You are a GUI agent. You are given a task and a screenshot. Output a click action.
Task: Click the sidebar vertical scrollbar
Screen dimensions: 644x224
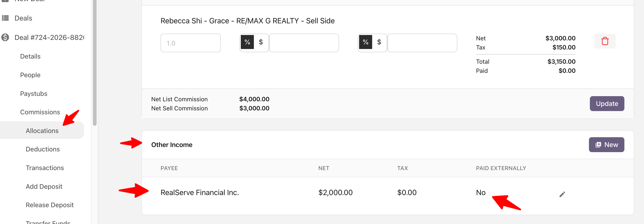(x=94, y=63)
